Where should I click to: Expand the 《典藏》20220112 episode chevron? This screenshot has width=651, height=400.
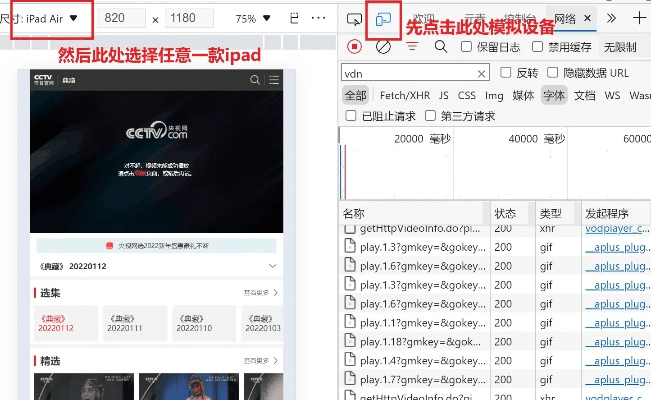pyautogui.click(x=272, y=266)
